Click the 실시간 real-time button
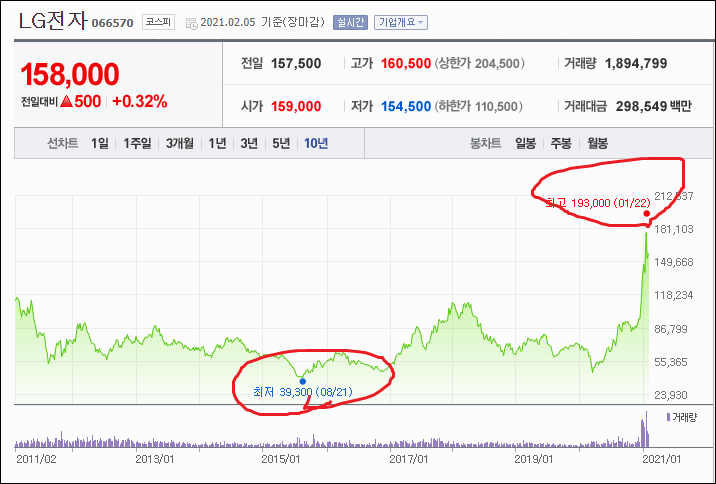The width and height of the screenshot is (716, 484). tap(350, 22)
